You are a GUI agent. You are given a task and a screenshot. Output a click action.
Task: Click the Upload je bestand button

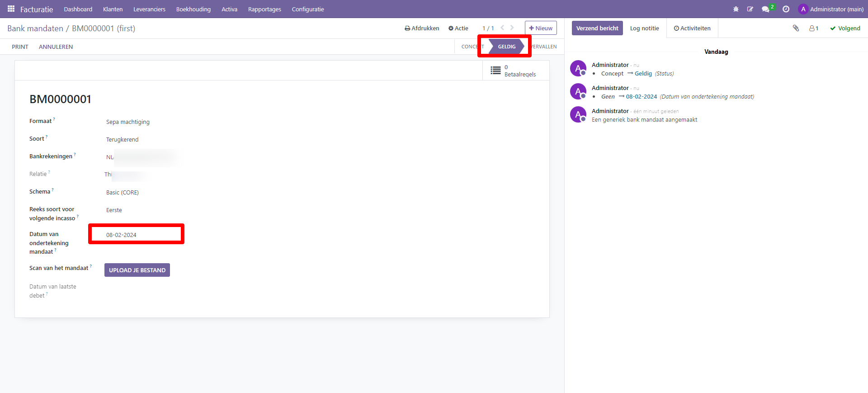tap(137, 270)
